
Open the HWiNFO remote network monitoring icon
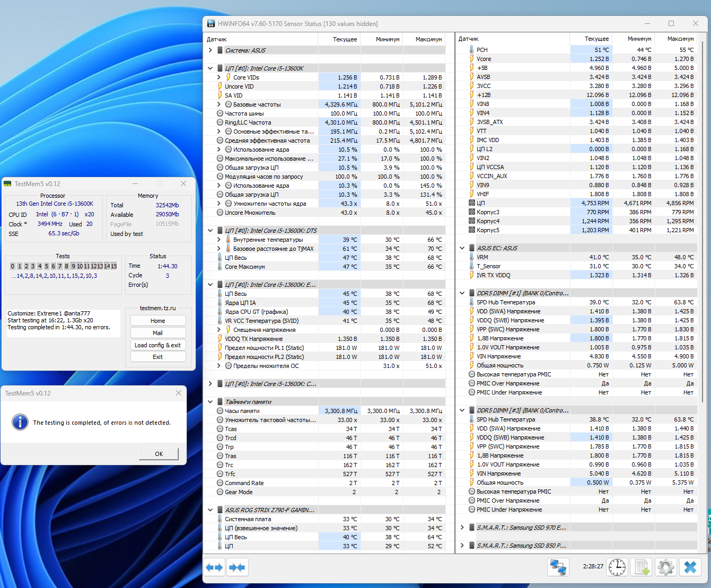(558, 567)
